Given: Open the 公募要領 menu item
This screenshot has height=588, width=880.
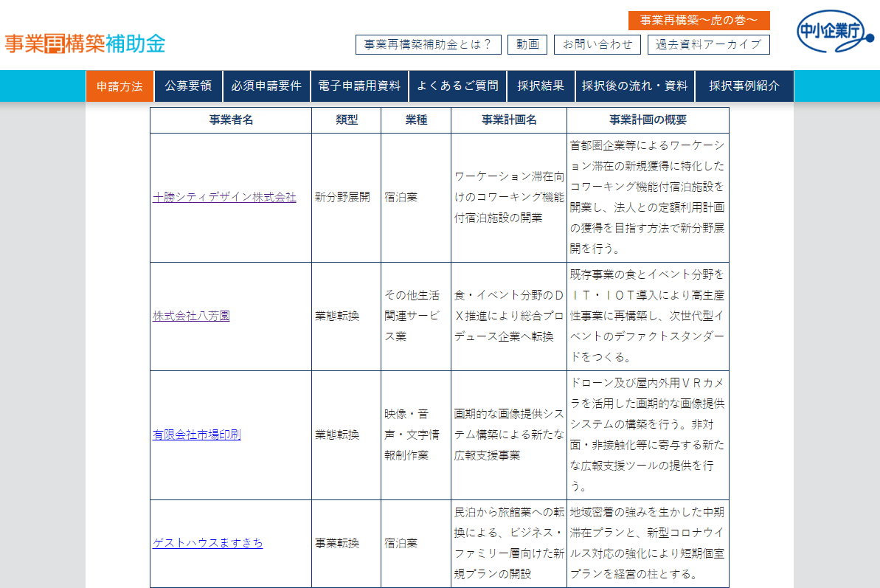Looking at the screenshot, I should pos(188,86).
